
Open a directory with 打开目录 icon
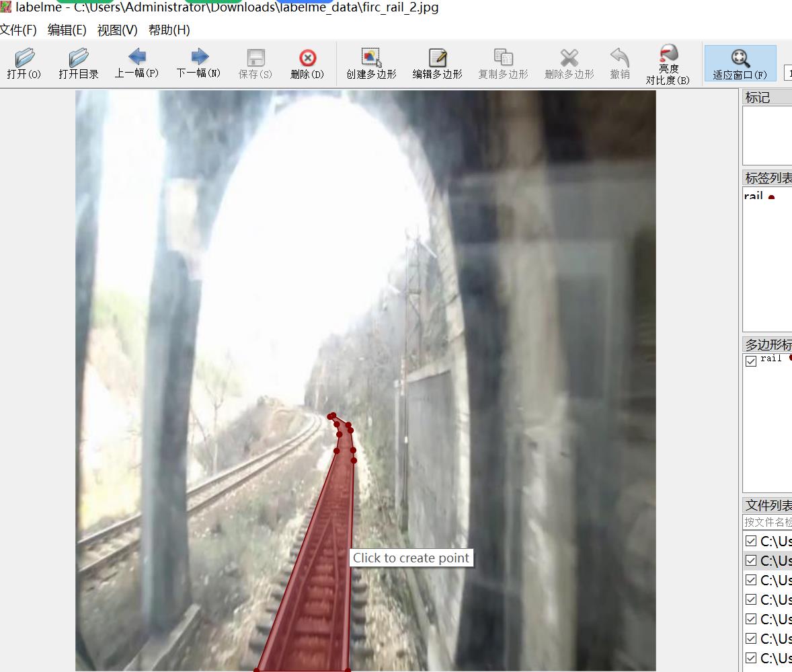[x=79, y=64]
